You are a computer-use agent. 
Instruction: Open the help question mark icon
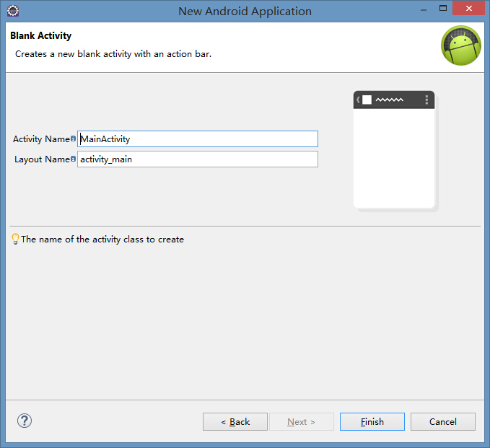tap(25, 421)
